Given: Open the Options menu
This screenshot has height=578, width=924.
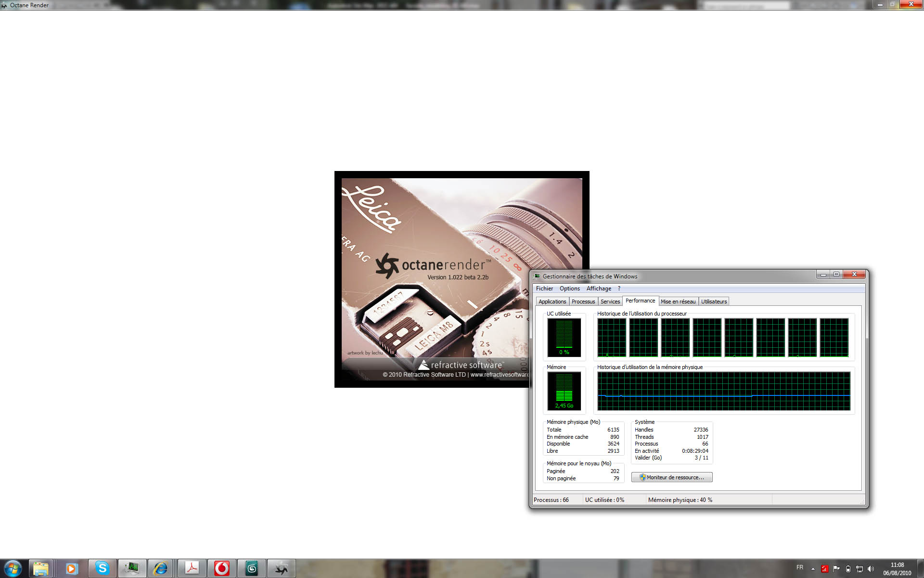Looking at the screenshot, I should (569, 289).
